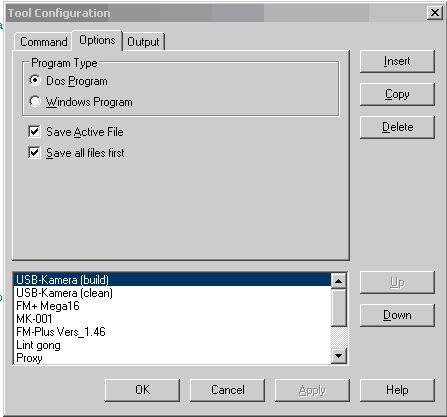Select the MK-001 list entry
This screenshot has width=447, height=417.
click(x=172, y=319)
